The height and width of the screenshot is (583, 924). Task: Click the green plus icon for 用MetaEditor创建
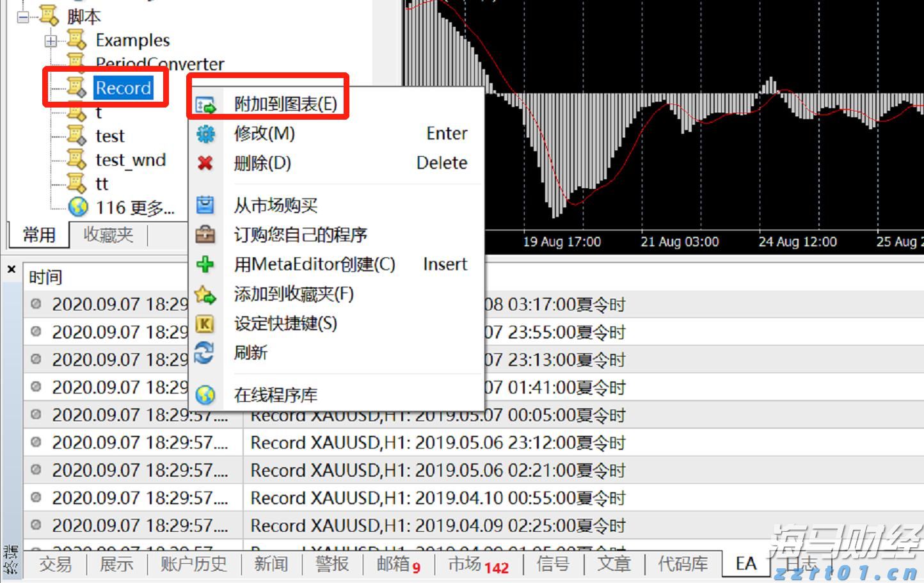(x=205, y=264)
